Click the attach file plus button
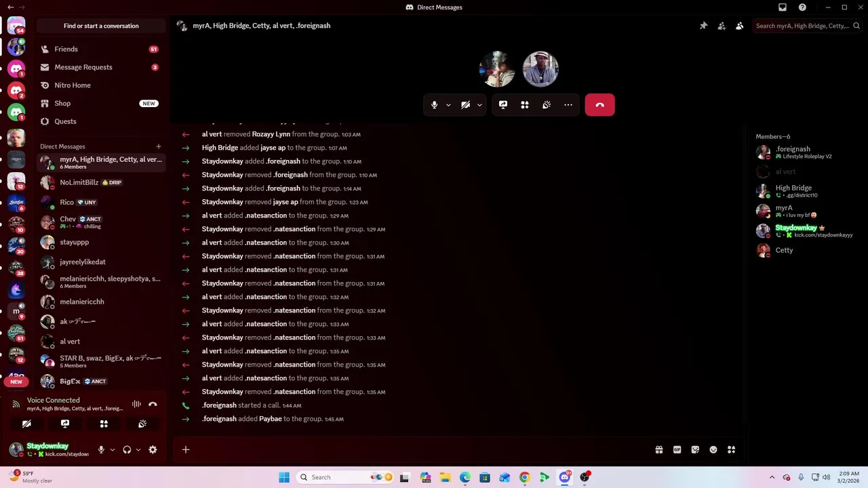Viewport: 868px width, 488px height. pos(186,449)
